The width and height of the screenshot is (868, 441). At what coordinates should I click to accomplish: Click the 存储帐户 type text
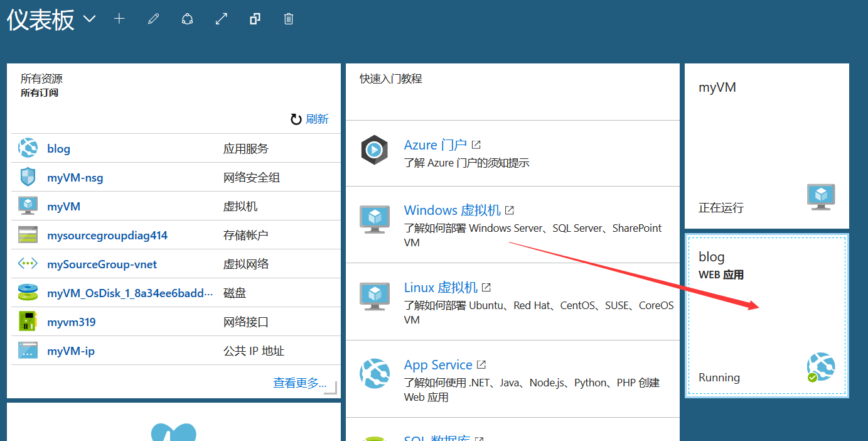coord(246,236)
